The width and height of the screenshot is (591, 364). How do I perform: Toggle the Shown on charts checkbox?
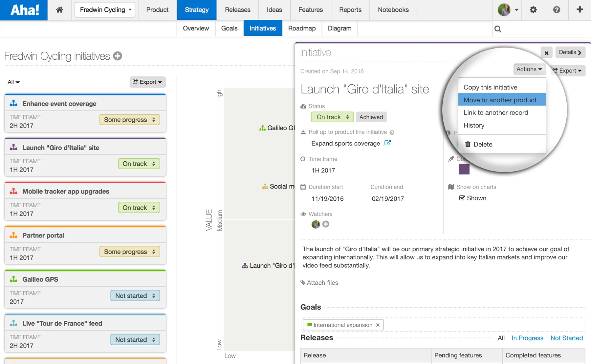[462, 198]
